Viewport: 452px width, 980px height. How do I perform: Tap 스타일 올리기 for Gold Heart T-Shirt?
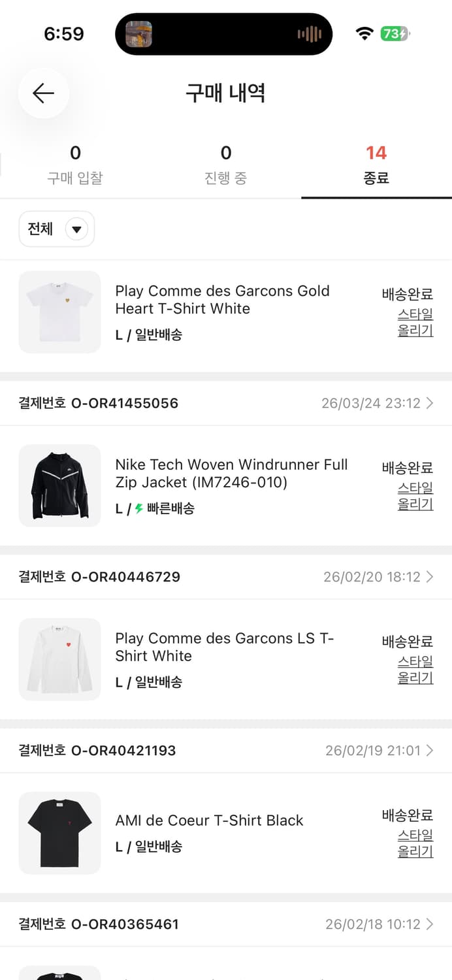415,322
